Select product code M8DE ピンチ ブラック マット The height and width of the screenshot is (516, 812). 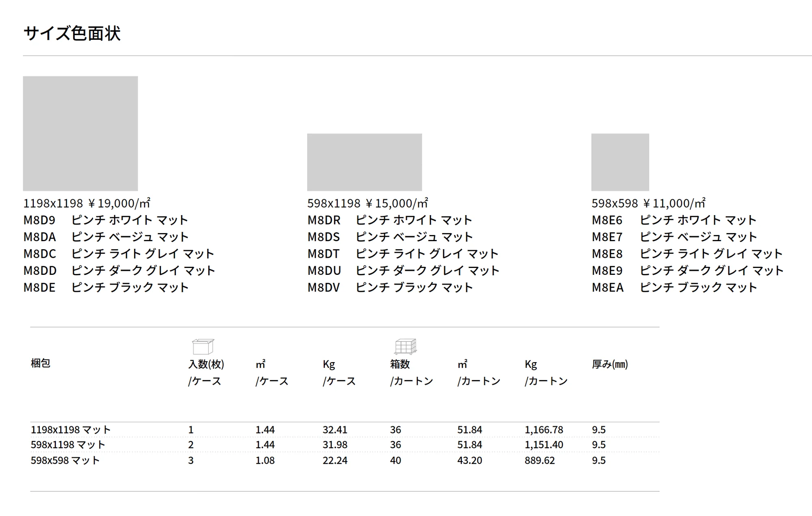click(106, 287)
